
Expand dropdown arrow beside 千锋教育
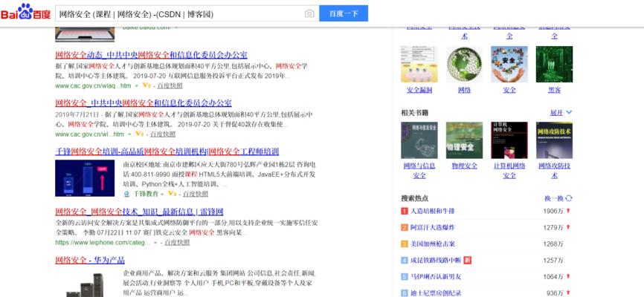click(x=162, y=194)
